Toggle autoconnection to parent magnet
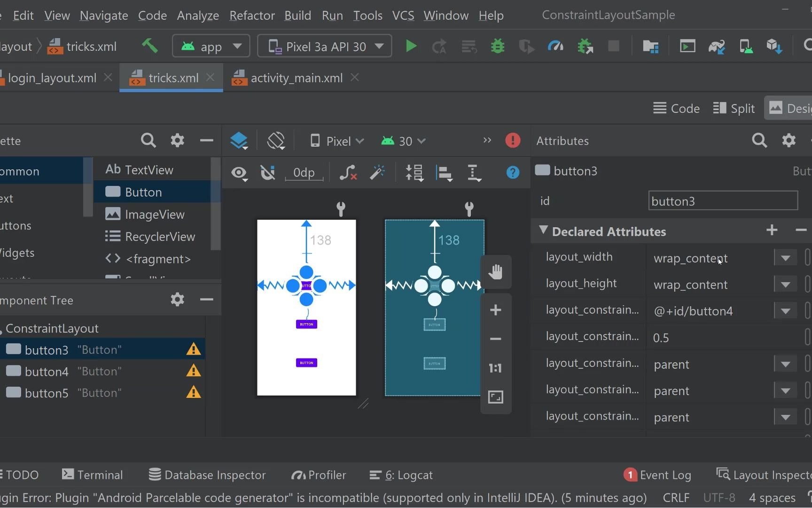 pos(268,173)
